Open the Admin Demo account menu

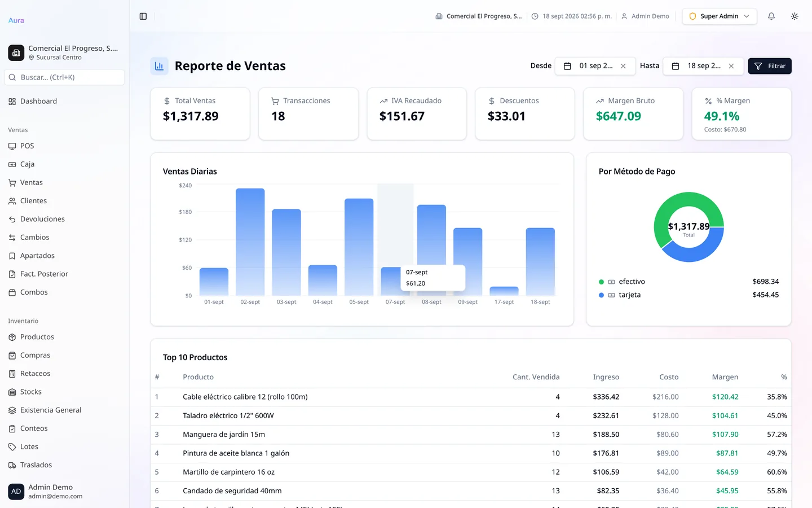(64, 492)
